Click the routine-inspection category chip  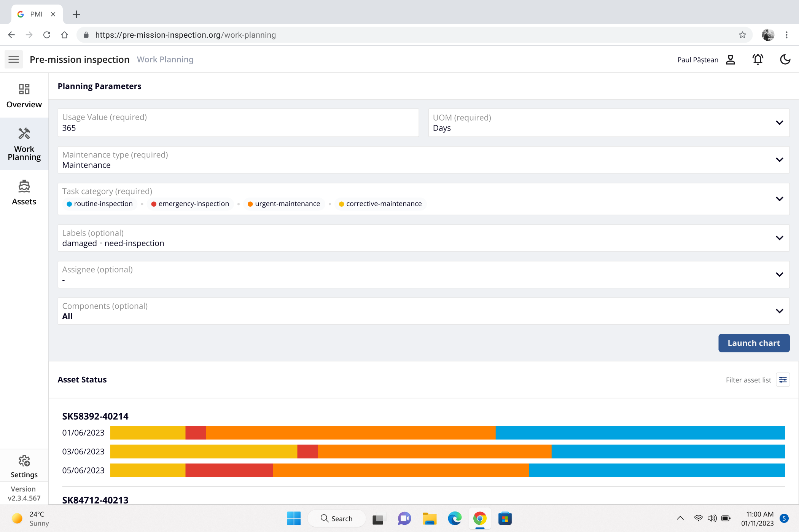[x=100, y=204]
